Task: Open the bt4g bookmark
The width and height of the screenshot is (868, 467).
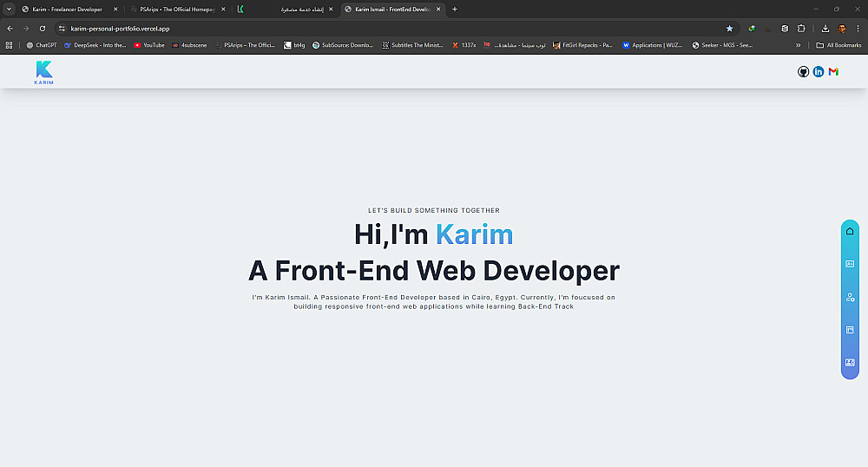Action: point(294,45)
